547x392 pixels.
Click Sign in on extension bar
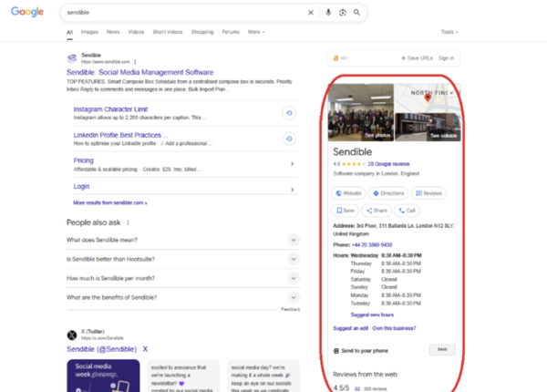tap(446, 58)
